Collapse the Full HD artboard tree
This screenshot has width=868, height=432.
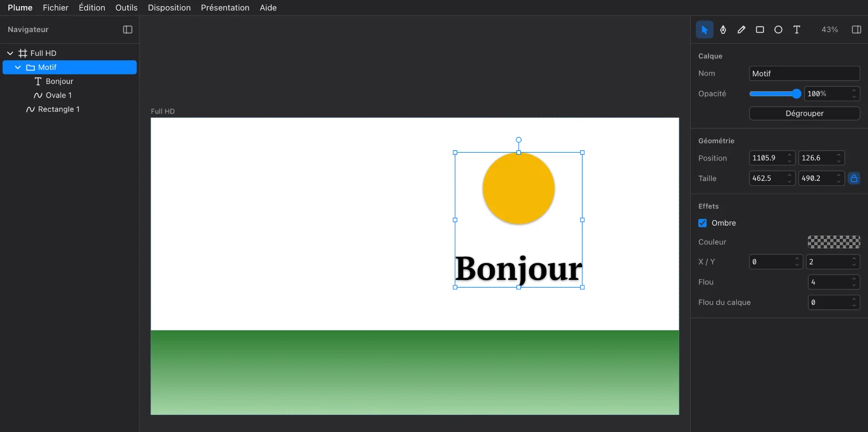pyautogui.click(x=10, y=53)
